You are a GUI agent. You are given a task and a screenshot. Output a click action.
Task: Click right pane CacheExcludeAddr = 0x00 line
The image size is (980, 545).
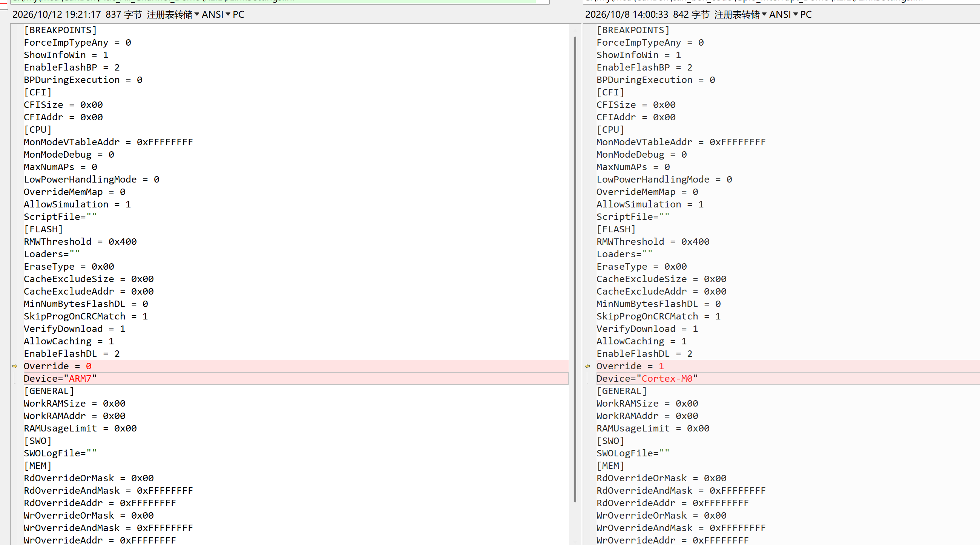coord(662,292)
